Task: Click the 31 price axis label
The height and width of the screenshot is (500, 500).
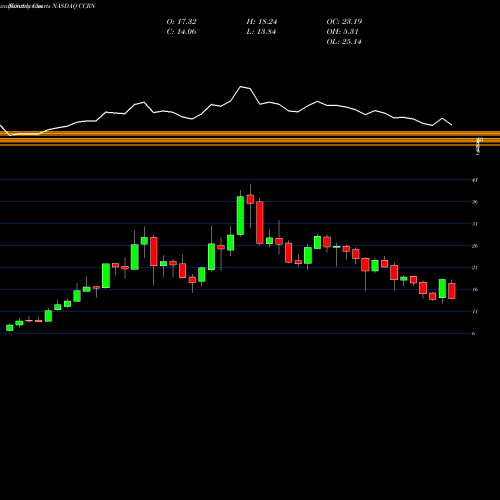Action: tap(475, 224)
